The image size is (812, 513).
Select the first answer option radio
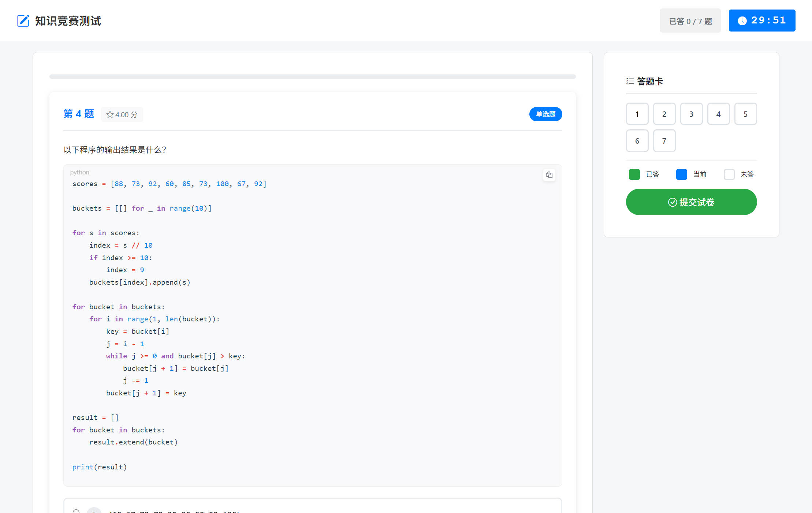point(76,511)
